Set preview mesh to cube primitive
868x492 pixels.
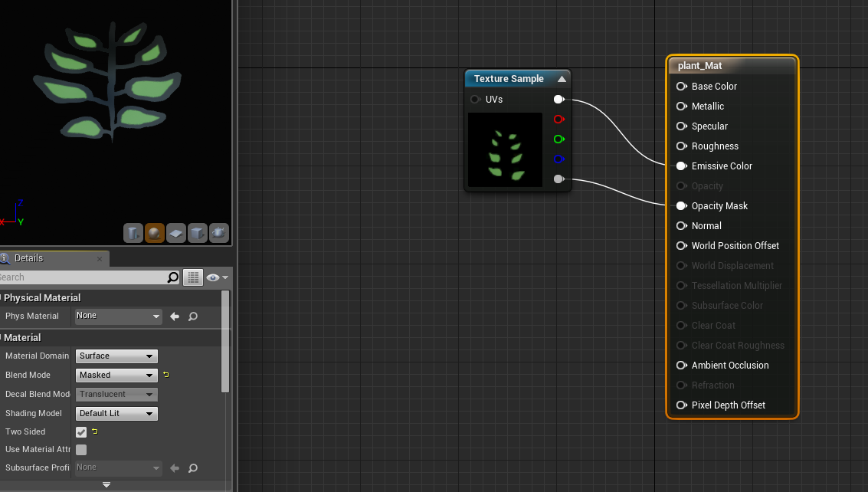click(197, 233)
